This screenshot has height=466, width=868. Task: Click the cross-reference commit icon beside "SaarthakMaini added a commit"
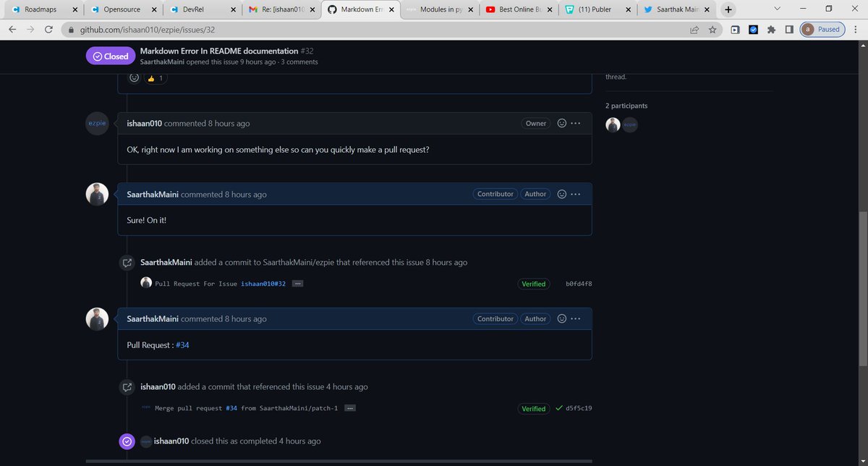tap(127, 263)
